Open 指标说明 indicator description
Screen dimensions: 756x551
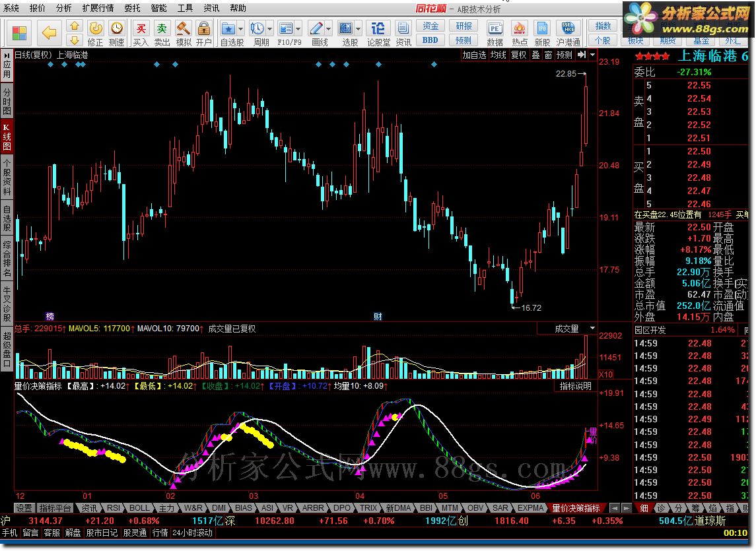(x=575, y=386)
